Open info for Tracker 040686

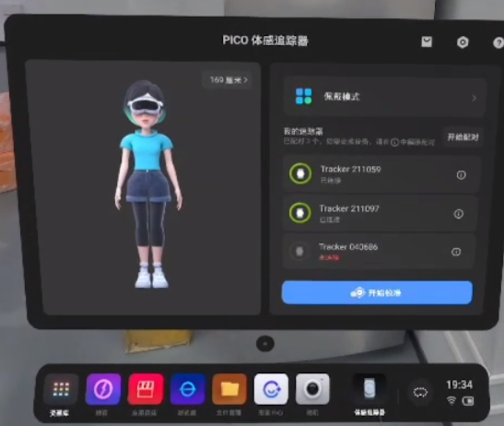[456, 252]
